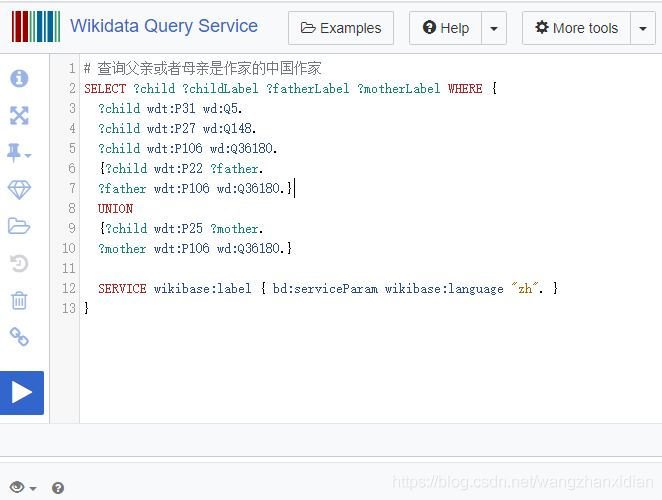Image resolution: width=662 pixels, height=500 pixels.
Task: Expand the More tools dropdown caret
Action: [x=643, y=28]
